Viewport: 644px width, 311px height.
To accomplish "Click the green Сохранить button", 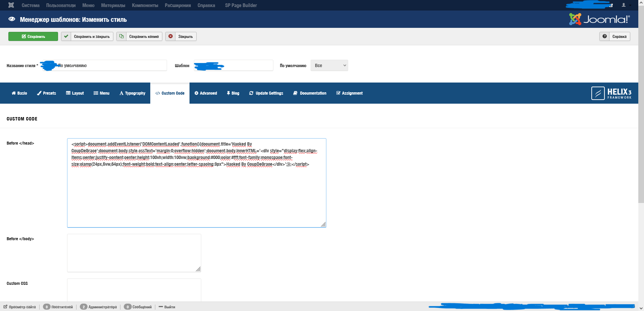I will click(33, 37).
